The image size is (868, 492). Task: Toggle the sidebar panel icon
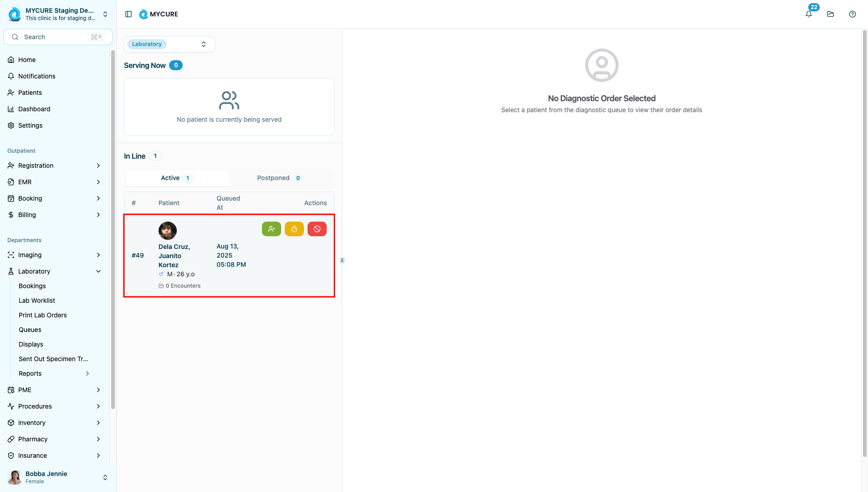coord(128,14)
